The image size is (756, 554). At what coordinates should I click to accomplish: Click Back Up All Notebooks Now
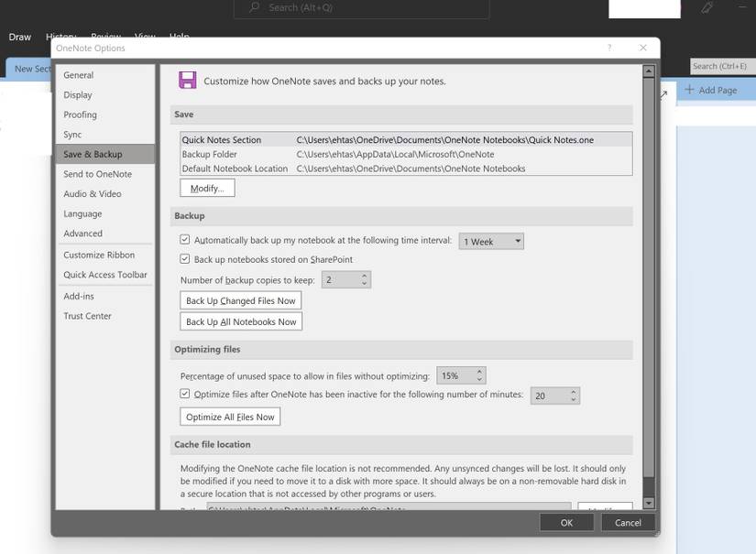(x=241, y=320)
